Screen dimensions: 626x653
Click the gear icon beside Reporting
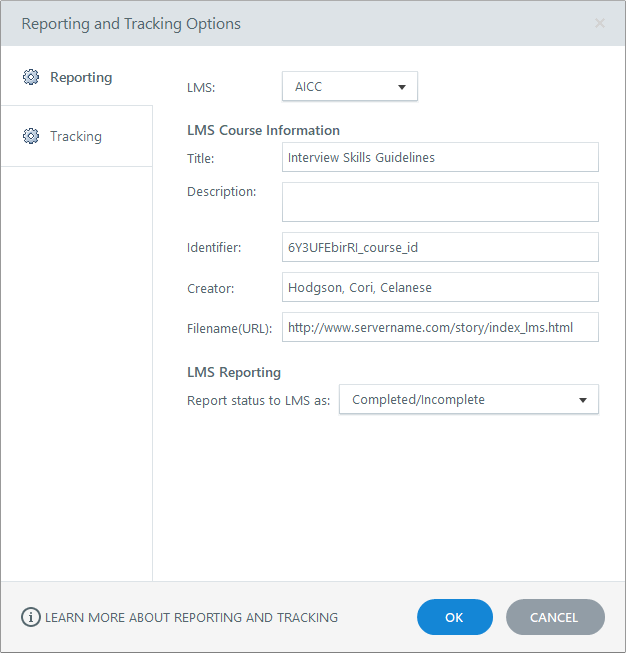pyautogui.click(x=30, y=77)
